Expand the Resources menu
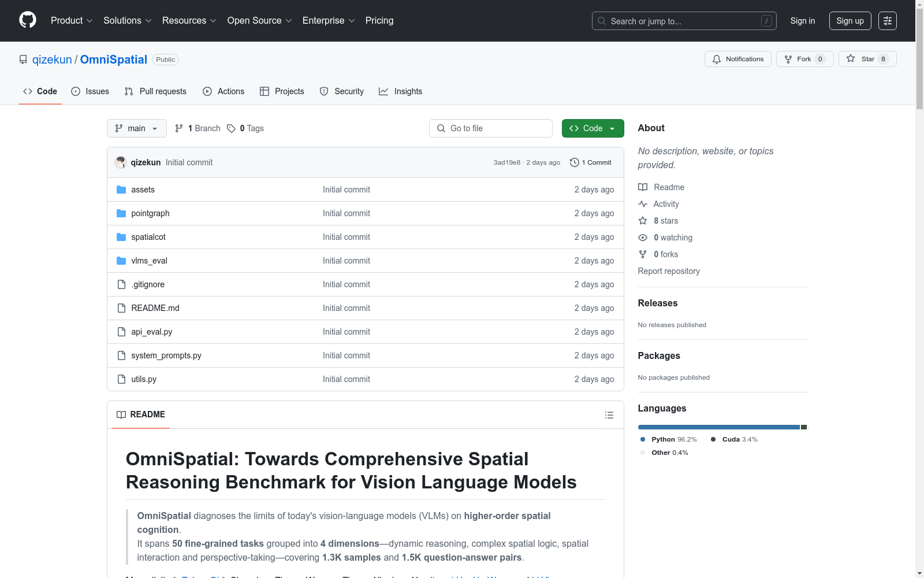The height and width of the screenshot is (578, 924). (189, 21)
